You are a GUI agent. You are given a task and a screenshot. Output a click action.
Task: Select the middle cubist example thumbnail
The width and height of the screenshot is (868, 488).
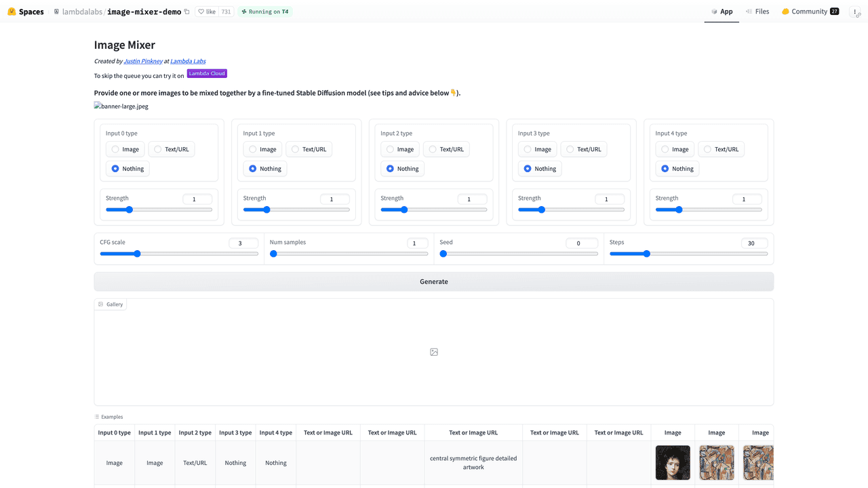(717, 463)
